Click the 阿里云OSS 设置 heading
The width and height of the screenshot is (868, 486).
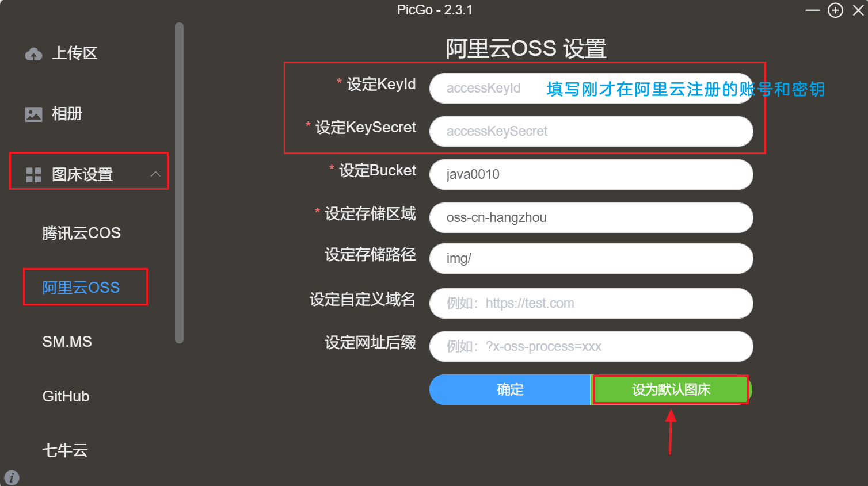point(526,48)
